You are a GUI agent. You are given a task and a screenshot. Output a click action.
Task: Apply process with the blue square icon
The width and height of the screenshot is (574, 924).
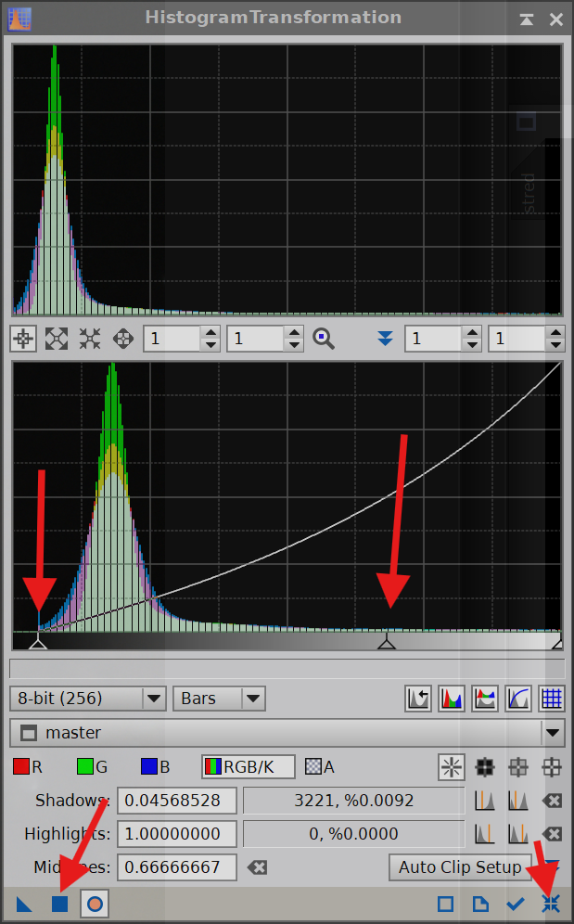[59, 904]
